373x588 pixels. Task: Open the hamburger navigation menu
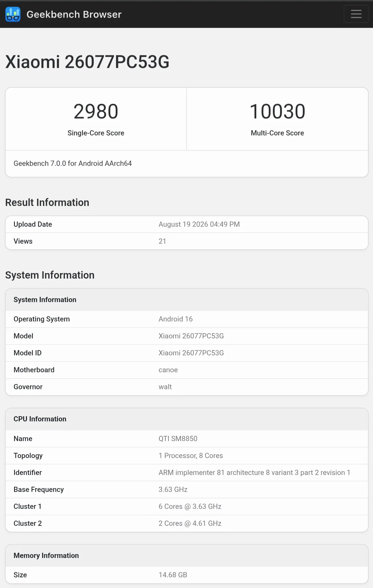pyautogui.click(x=356, y=14)
